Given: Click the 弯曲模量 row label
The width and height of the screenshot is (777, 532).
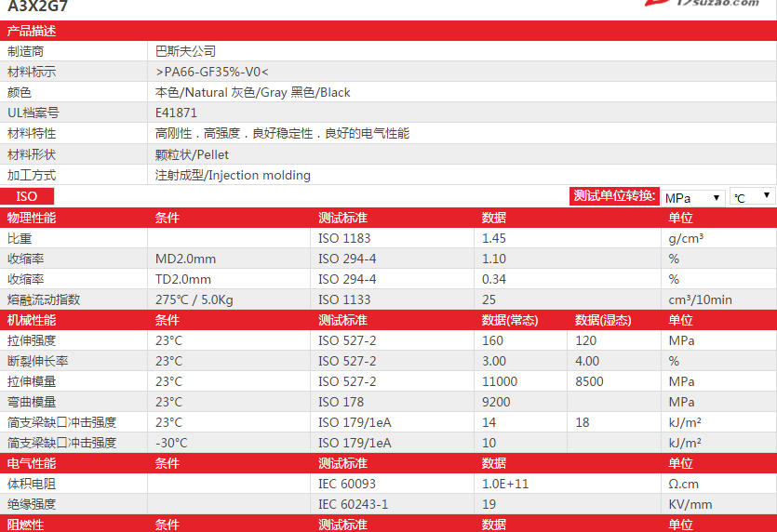Looking at the screenshot, I should pos(32,402).
